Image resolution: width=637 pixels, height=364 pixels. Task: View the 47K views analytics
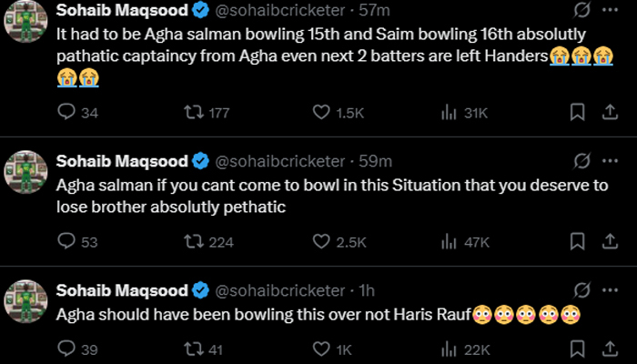[x=448, y=242]
